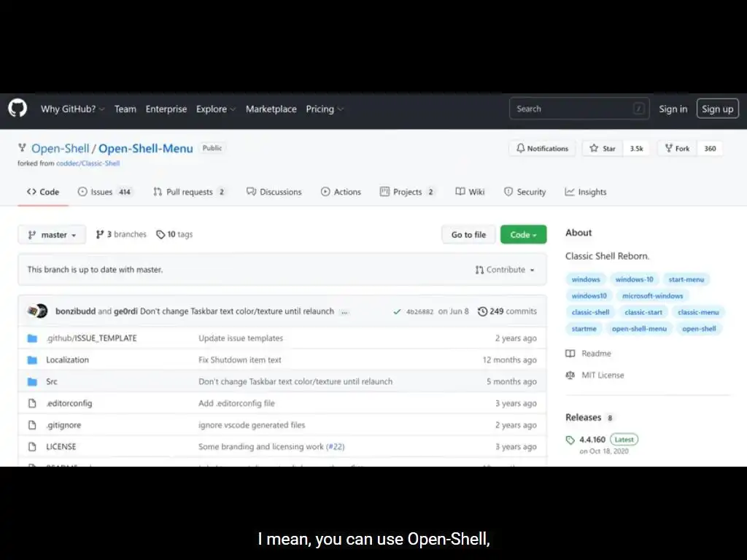The image size is (747, 560).
Task: Click the contributor avatar on latest commit
Action: coord(37,311)
